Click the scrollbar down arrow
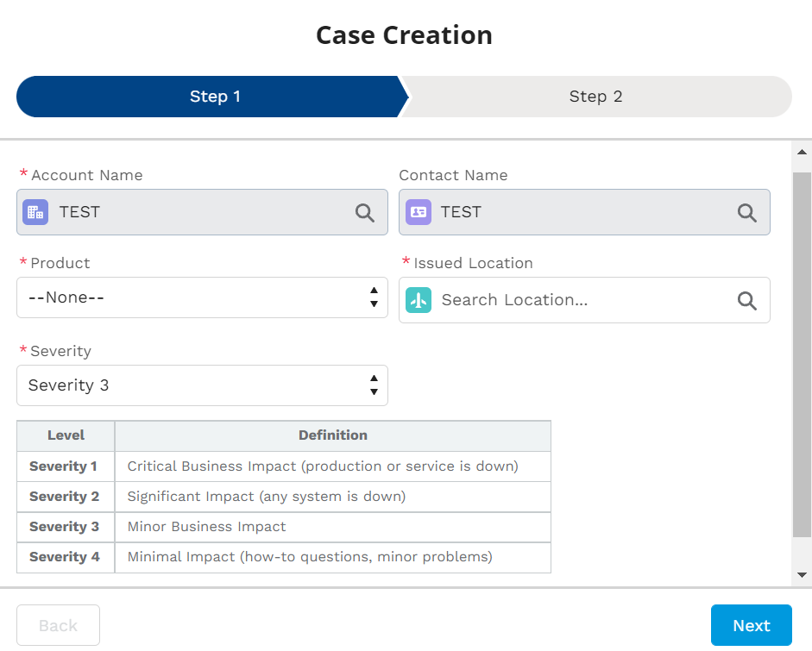 (802, 574)
